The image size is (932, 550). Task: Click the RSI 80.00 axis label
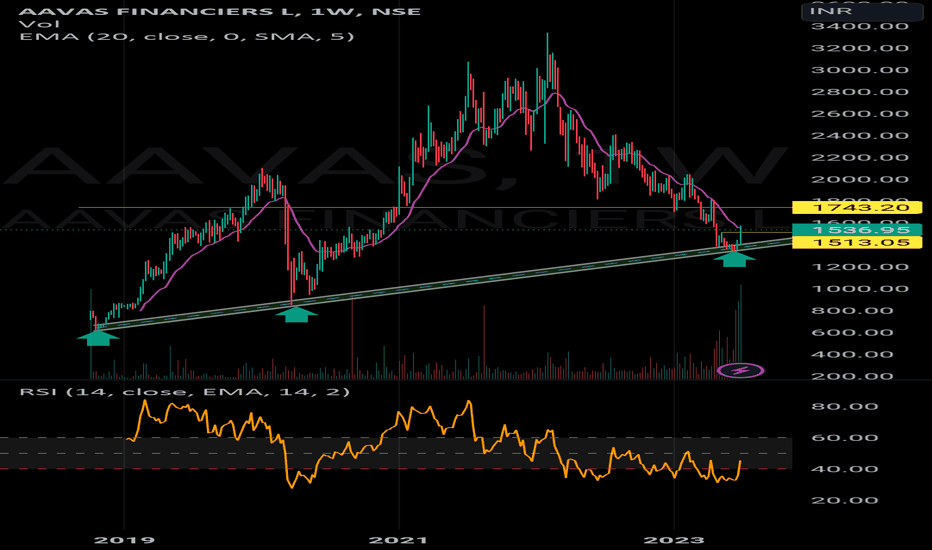(845, 407)
